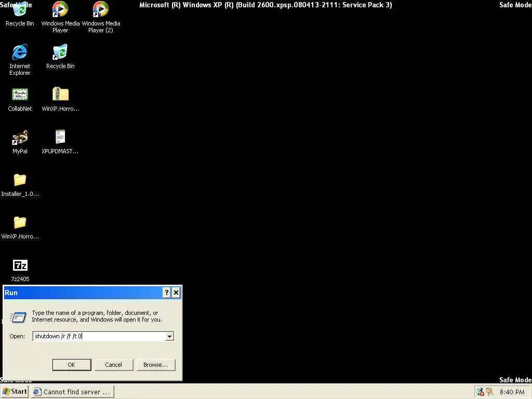Click the first system tray icon
532x399 pixels.
pos(480,392)
